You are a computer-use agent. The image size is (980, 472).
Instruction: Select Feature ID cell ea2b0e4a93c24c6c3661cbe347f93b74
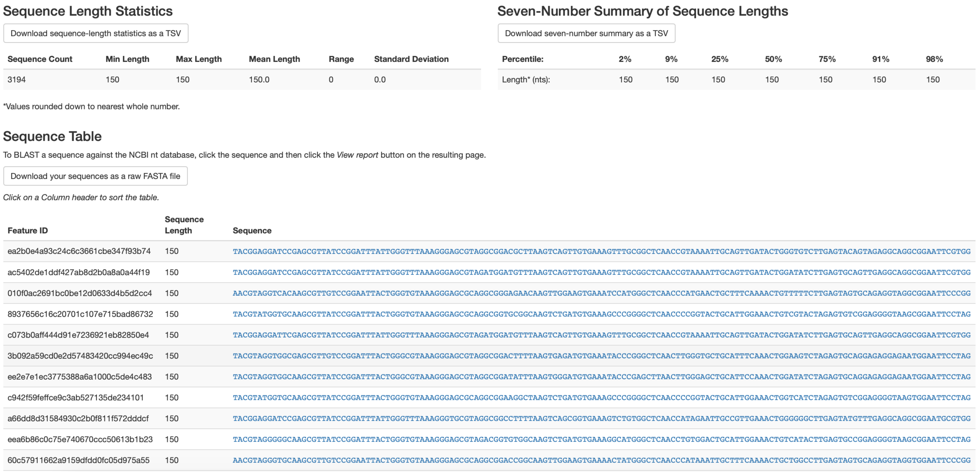[79, 251]
